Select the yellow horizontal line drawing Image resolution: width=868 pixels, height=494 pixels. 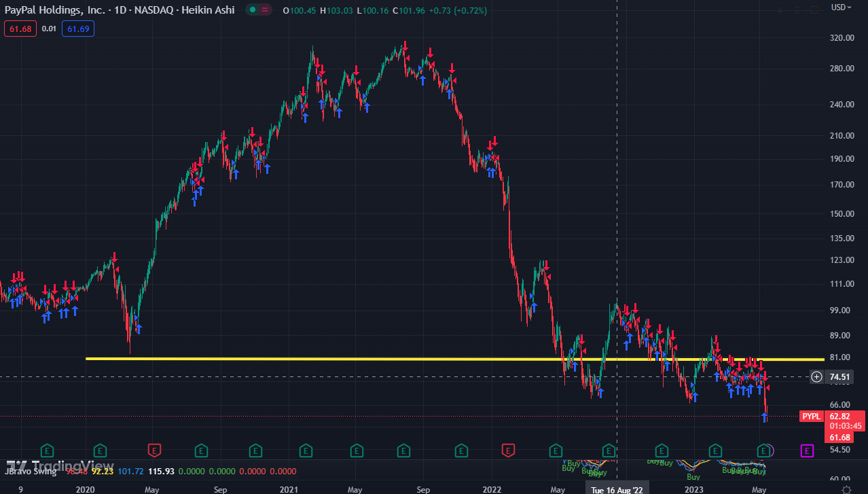tap(455, 359)
